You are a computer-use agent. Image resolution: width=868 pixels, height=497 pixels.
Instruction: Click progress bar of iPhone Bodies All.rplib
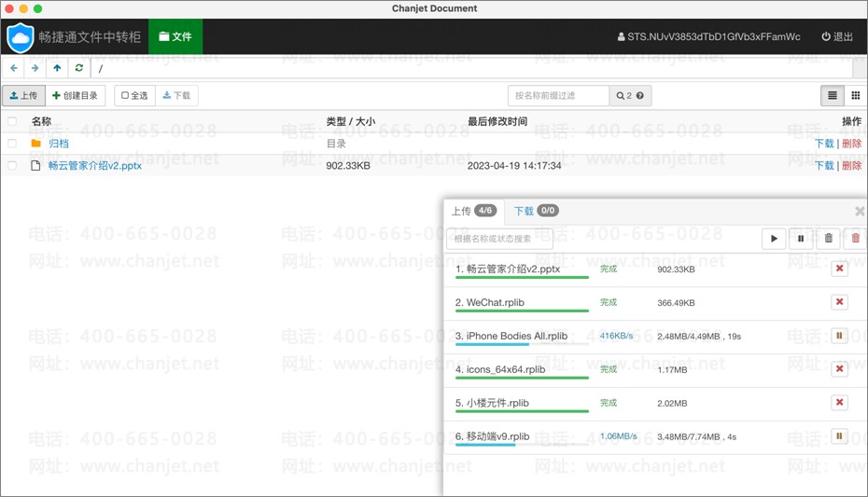pyautogui.click(x=522, y=344)
